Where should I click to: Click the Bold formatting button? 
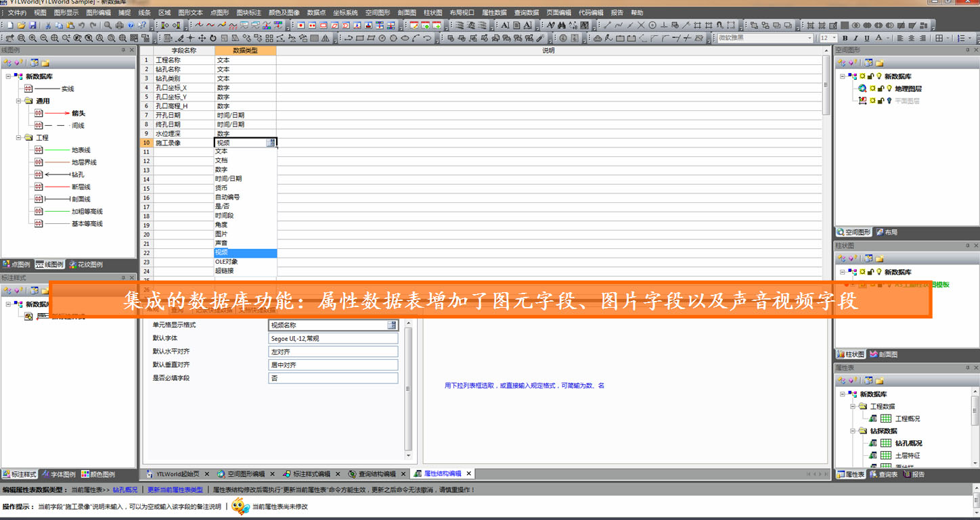(x=845, y=39)
